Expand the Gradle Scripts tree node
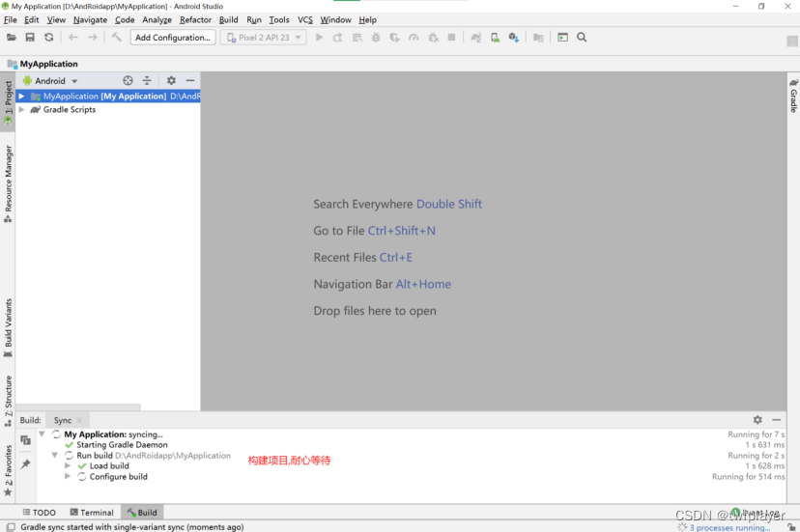 [x=21, y=109]
